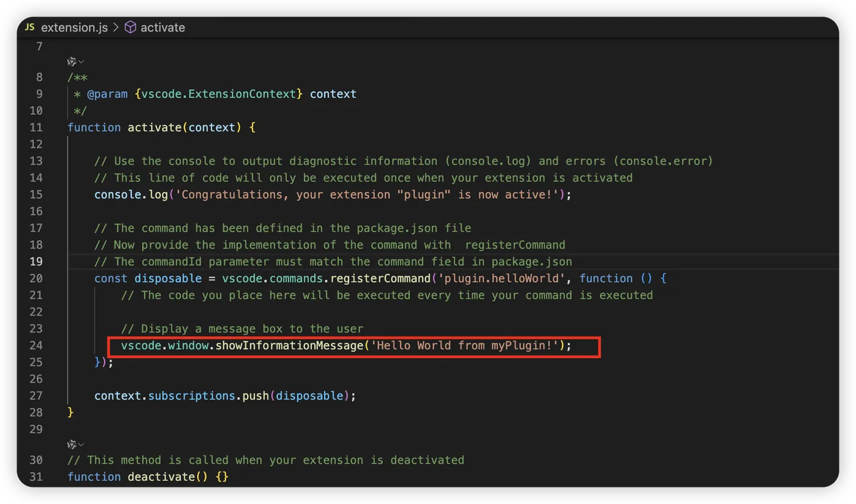Expand the chevron above the activate doc comment
856x504 pixels.
pos(81,61)
